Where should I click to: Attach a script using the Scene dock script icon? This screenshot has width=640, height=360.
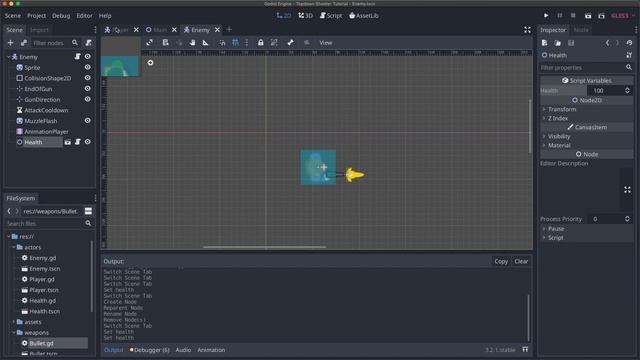[x=88, y=43]
